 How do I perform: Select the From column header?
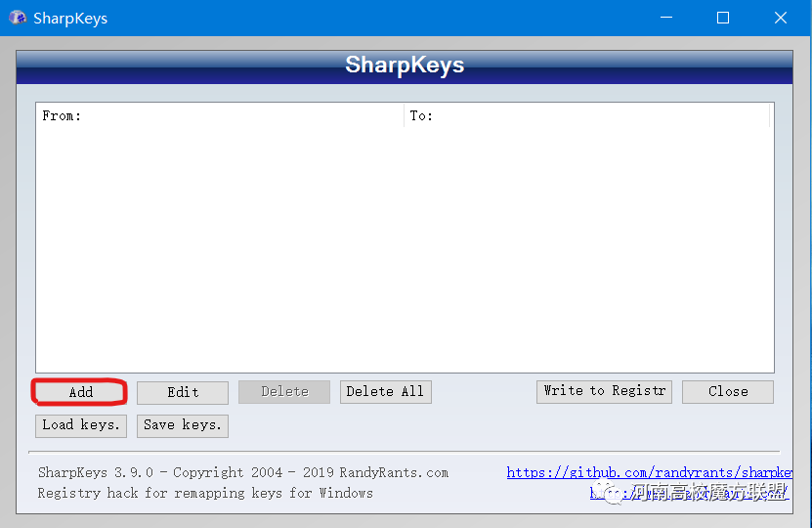click(220, 115)
